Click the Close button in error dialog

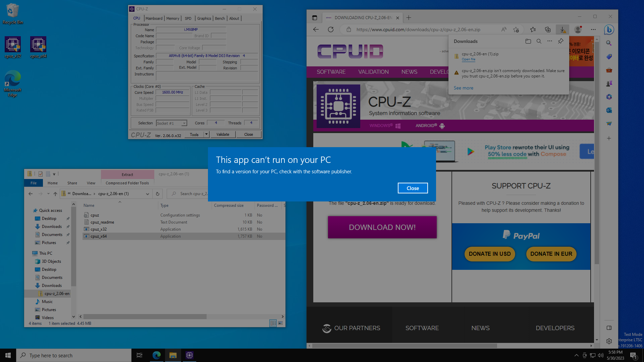413,188
